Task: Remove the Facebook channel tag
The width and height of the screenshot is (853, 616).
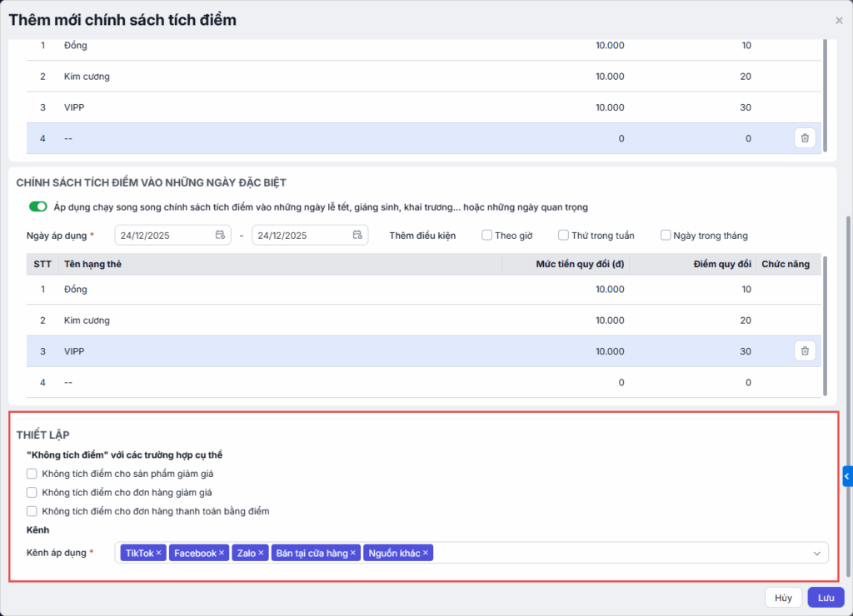Action: coord(222,553)
